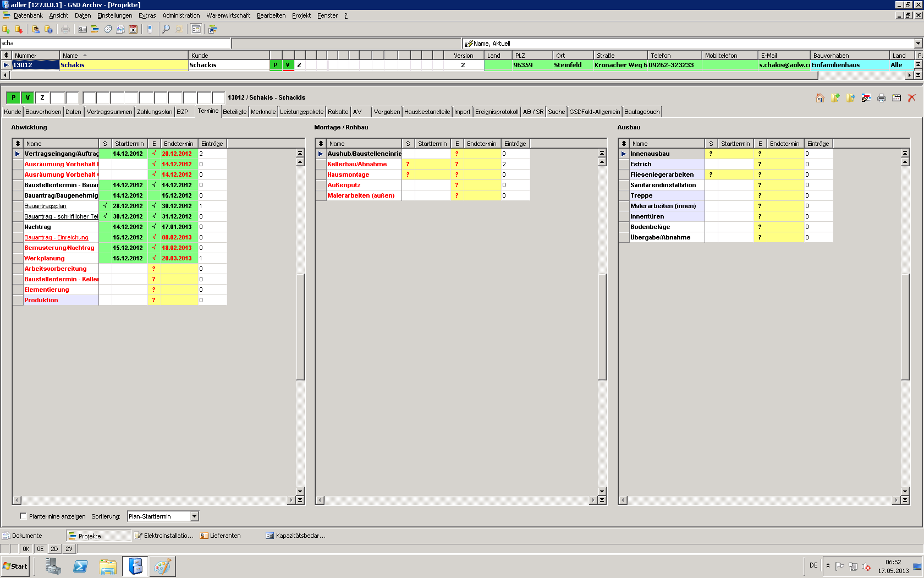Open PowerShell from the taskbar
Viewport: 924px width, 578px height.
point(80,566)
